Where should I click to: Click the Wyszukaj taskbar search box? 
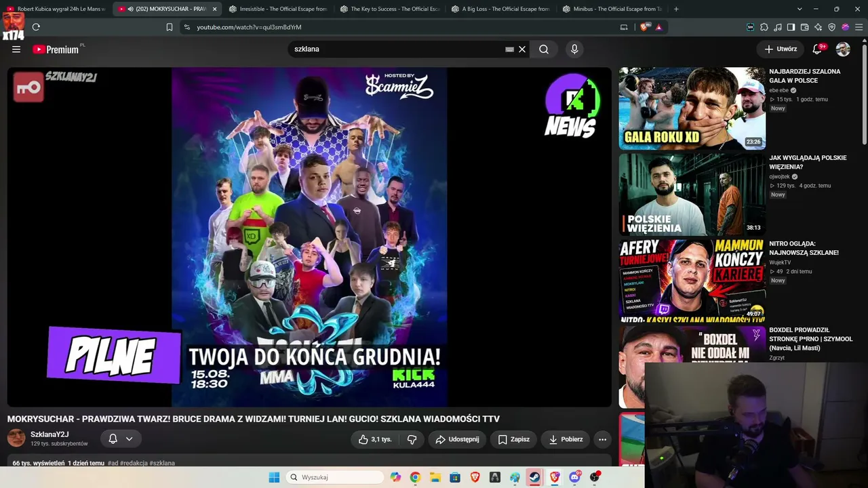pyautogui.click(x=335, y=477)
